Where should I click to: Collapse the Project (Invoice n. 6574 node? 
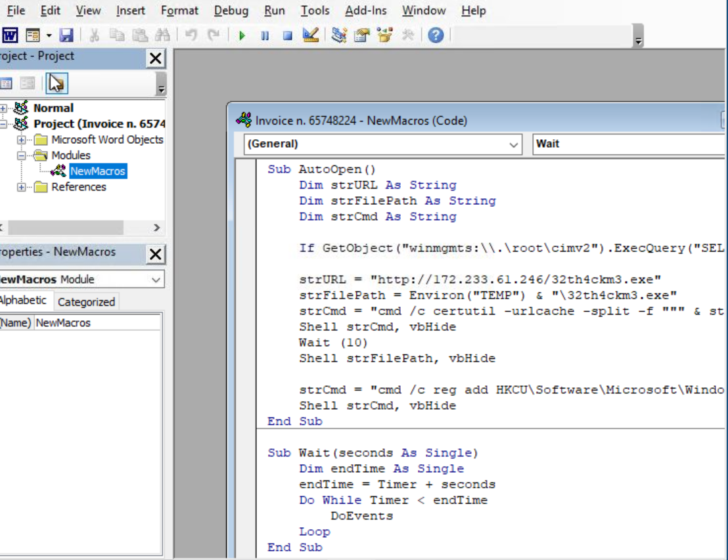(3, 124)
